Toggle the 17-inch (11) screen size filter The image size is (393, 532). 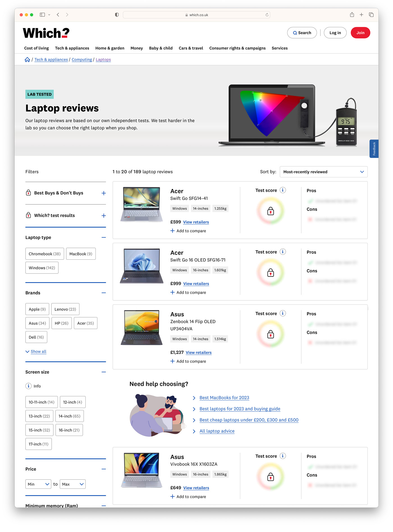(38, 444)
